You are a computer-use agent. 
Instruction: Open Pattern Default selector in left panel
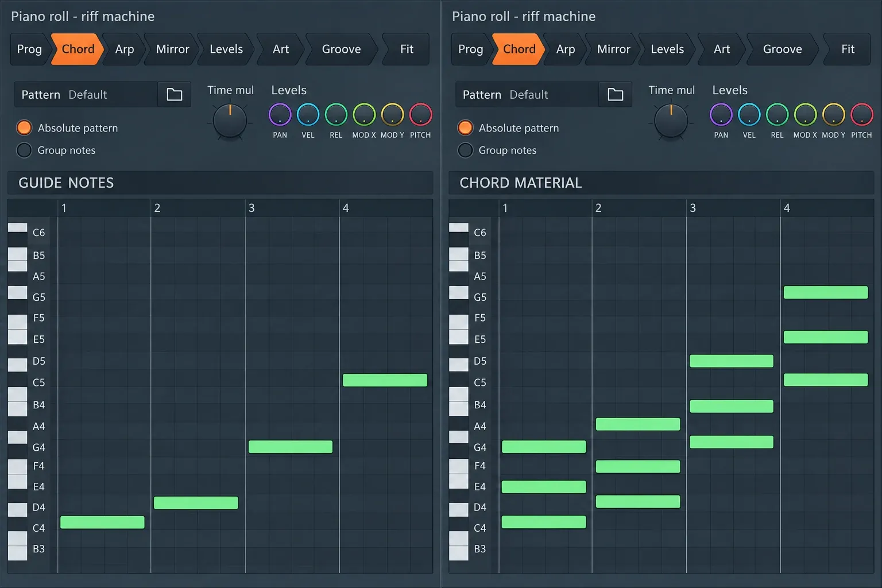pyautogui.click(x=86, y=94)
